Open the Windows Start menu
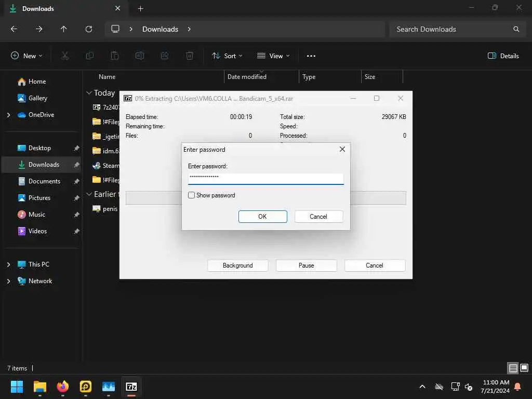Screen dimensions: 532x399 tap(17, 387)
